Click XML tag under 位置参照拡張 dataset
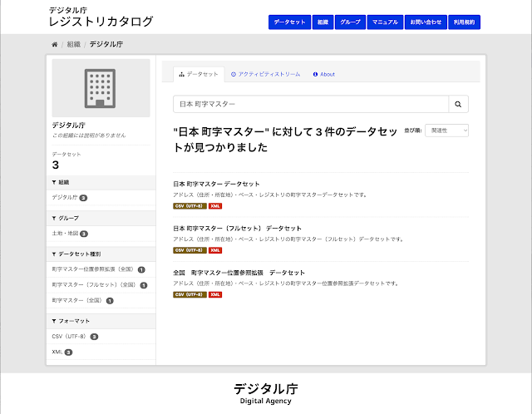 point(215,294)
